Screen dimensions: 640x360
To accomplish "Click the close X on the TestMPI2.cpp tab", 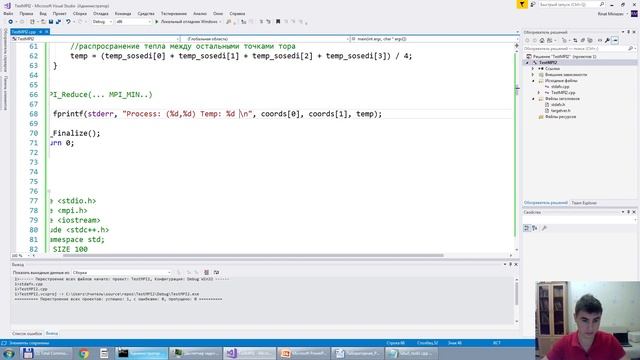I will coord(47,31).
